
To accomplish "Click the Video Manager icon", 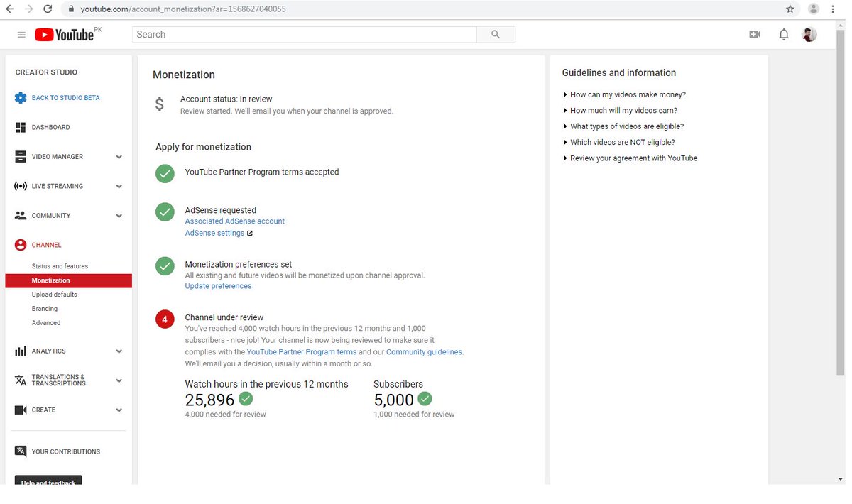I will (x=21, y=157).
